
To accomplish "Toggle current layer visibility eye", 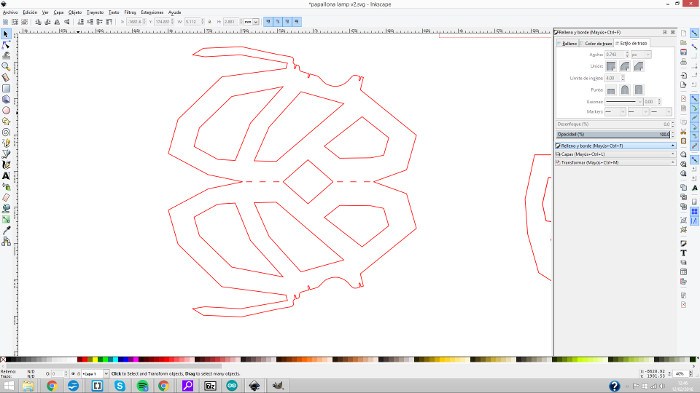I will tap(73, 374).
